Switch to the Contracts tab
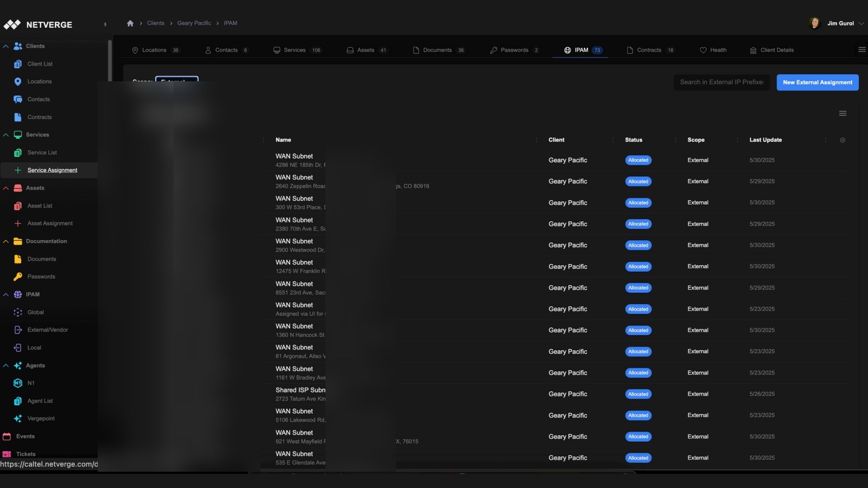The width and height of the screenshot is (868, 488). [x=649, y=50]
